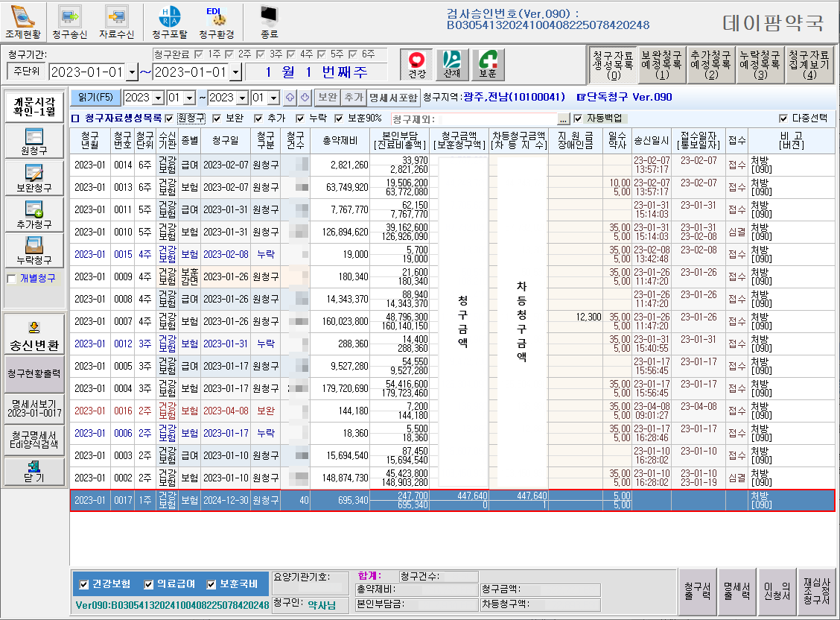Click the 청구제외 input field
840x620 pixels.
495,118
